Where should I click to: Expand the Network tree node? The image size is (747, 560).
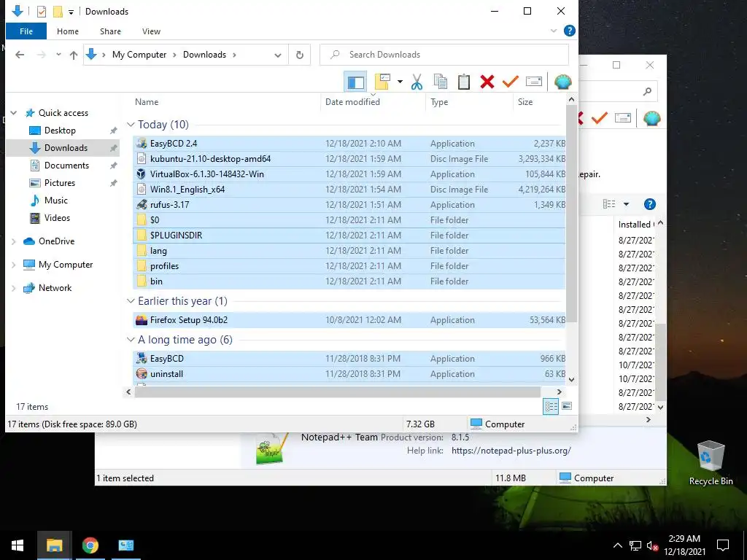click(x=14, y=288)
